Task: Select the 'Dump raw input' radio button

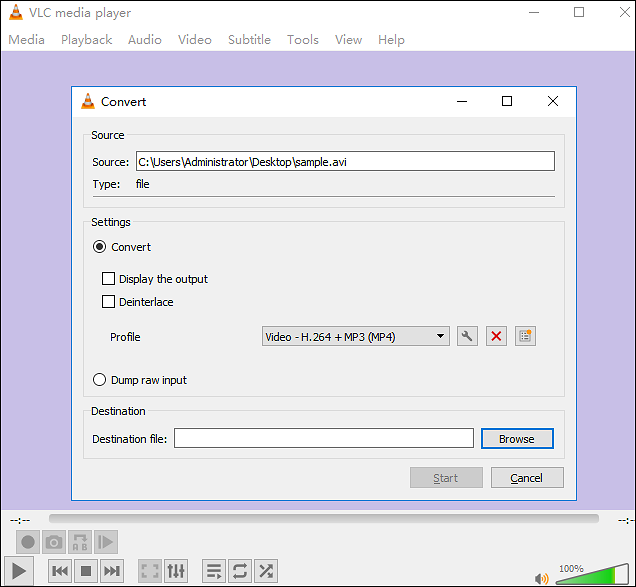Action: click(x=99, y=380)
